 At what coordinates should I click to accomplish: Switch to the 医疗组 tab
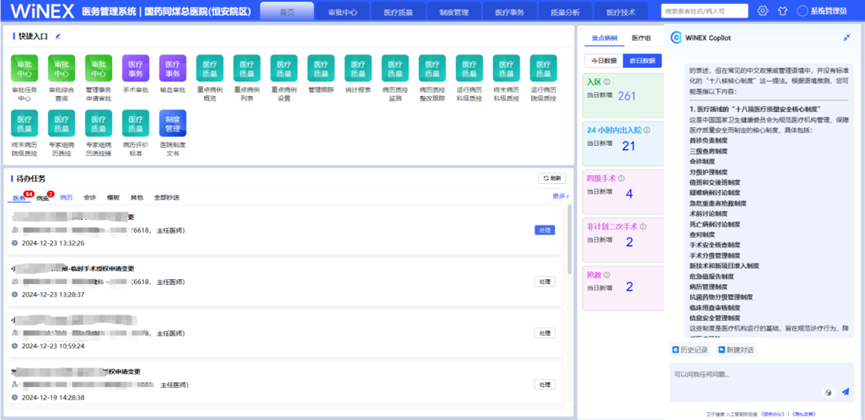coord(641,37)
